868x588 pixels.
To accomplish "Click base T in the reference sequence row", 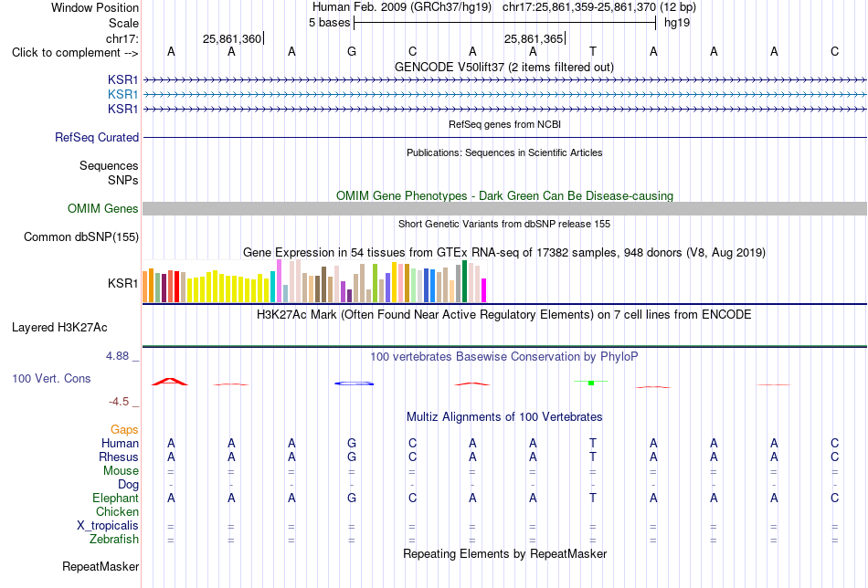I will 593,52.
